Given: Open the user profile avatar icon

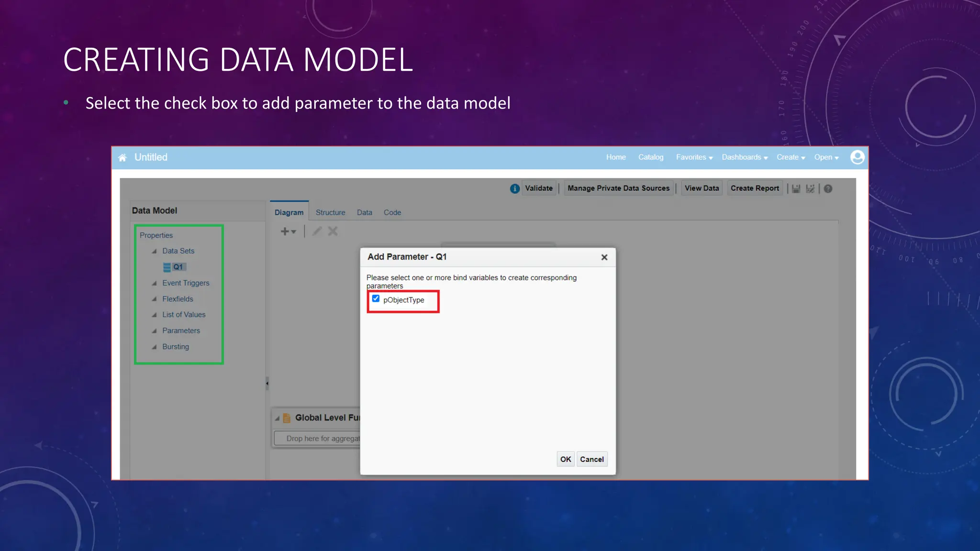Looking at the screenshot, I should 857,157.
